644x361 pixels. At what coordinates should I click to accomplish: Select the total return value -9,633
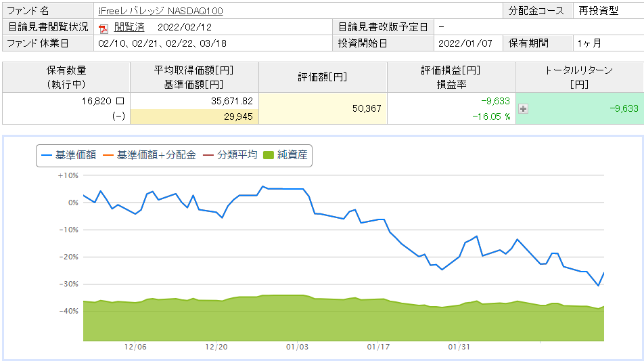(624, 108)
